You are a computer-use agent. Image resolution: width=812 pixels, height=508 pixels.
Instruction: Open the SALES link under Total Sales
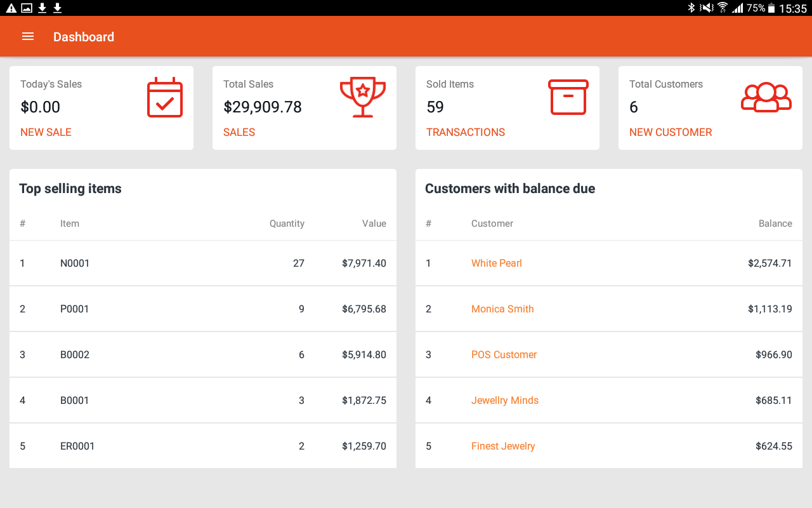pos(239,132)
